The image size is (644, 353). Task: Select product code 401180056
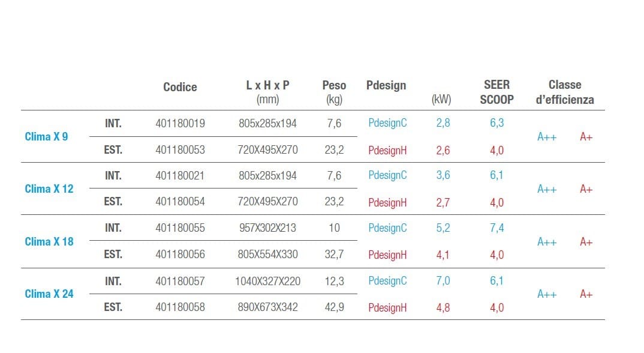180,255
